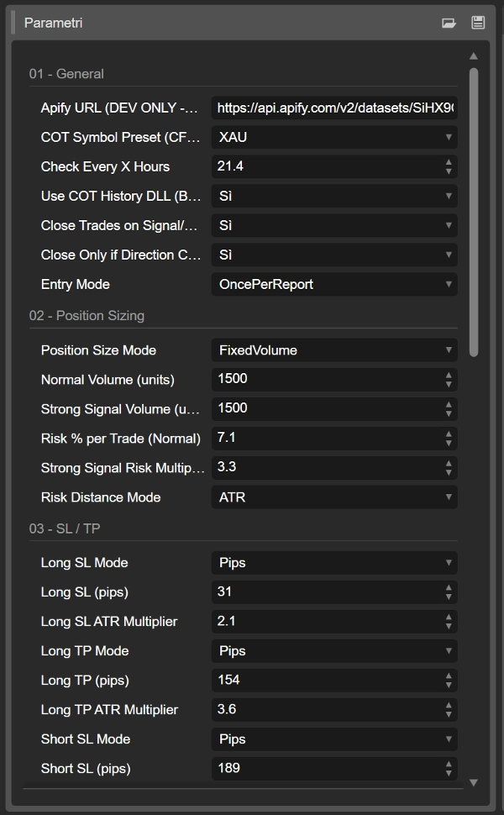Click the Long SL ATR Multiplier field

coord(328,621)
